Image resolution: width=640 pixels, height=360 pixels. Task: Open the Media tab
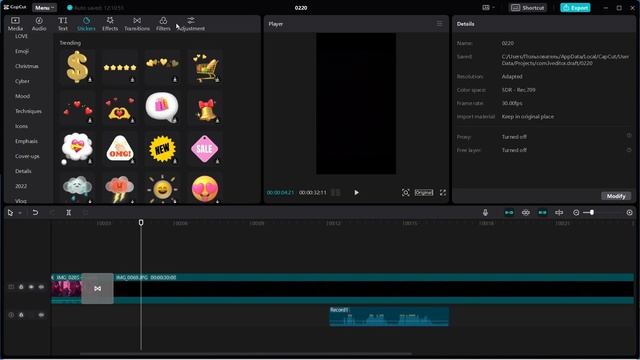16,24
